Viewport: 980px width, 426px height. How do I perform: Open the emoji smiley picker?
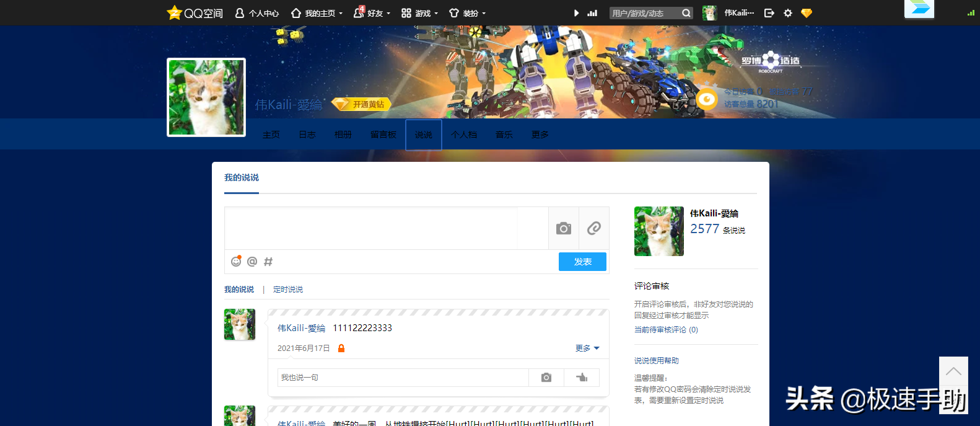pyautogui.click(x=236, y=262)
